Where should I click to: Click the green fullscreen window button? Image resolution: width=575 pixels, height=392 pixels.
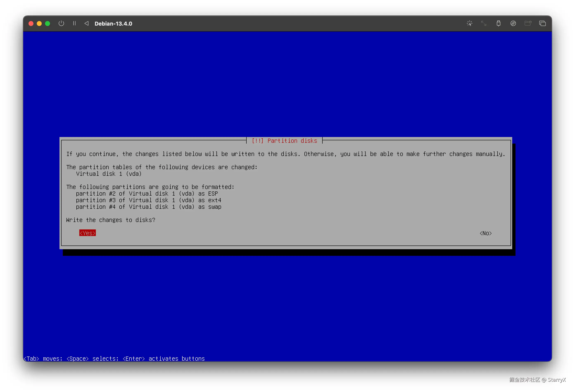coord(48,24)
